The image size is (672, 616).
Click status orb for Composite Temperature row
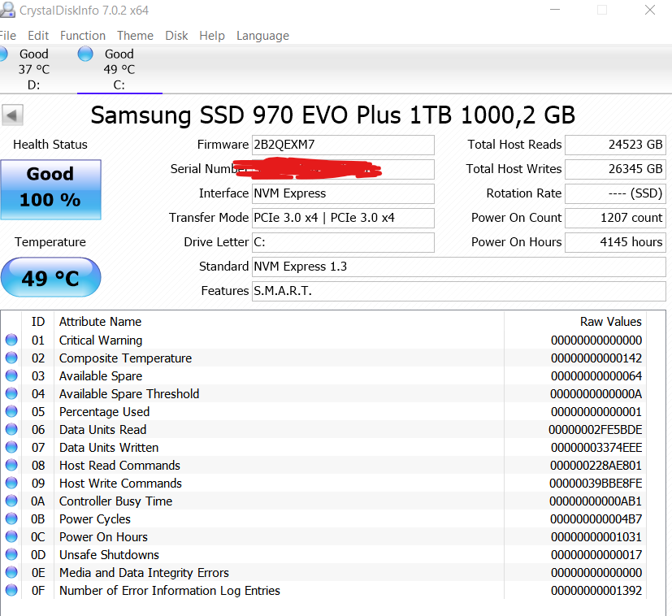(11, 358)
